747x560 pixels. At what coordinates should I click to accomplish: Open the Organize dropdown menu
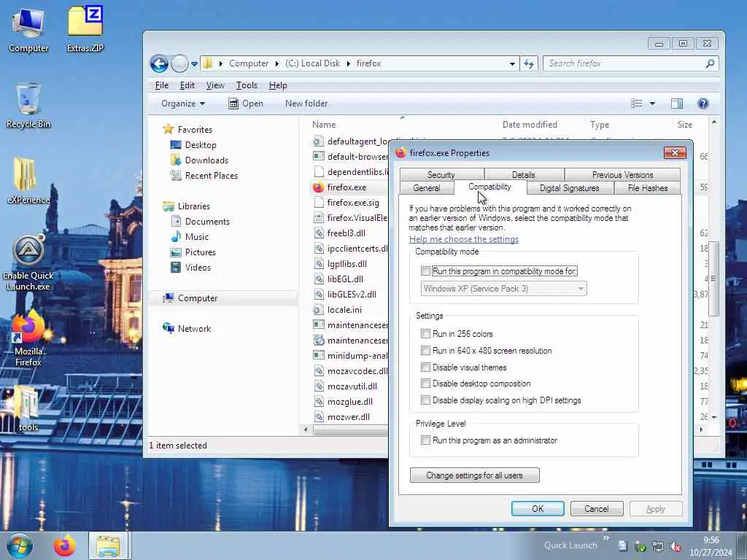(x=183, y=104)
